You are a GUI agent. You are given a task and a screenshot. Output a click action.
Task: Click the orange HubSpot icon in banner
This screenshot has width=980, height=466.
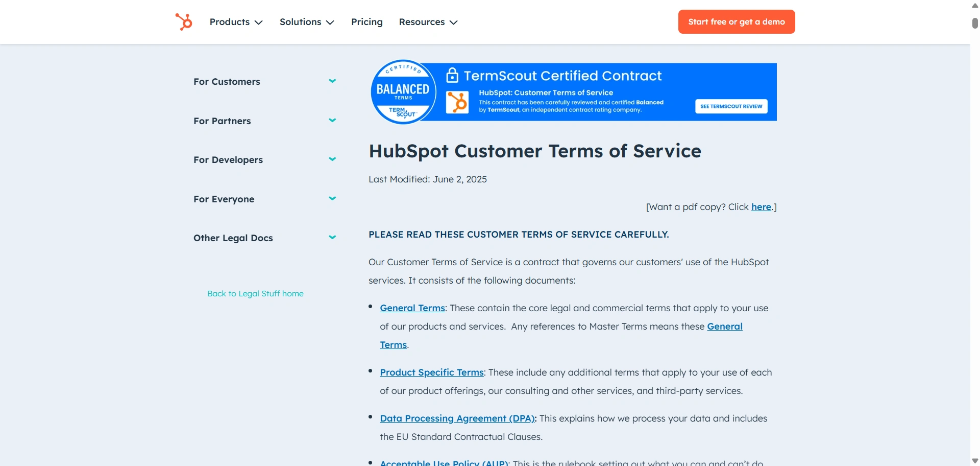[457, 102]
